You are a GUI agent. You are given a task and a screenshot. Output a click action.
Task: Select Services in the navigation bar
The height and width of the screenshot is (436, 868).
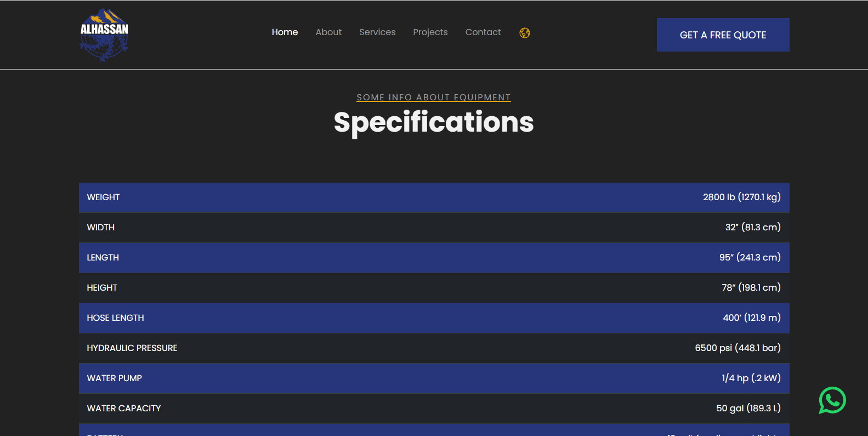(x=377, y=32)
